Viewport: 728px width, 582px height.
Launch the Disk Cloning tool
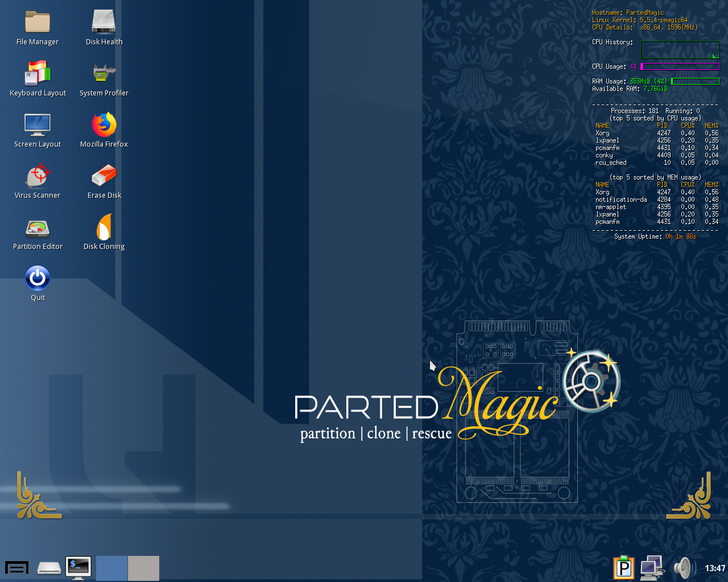pyautogui.click(x=104, y=228)
